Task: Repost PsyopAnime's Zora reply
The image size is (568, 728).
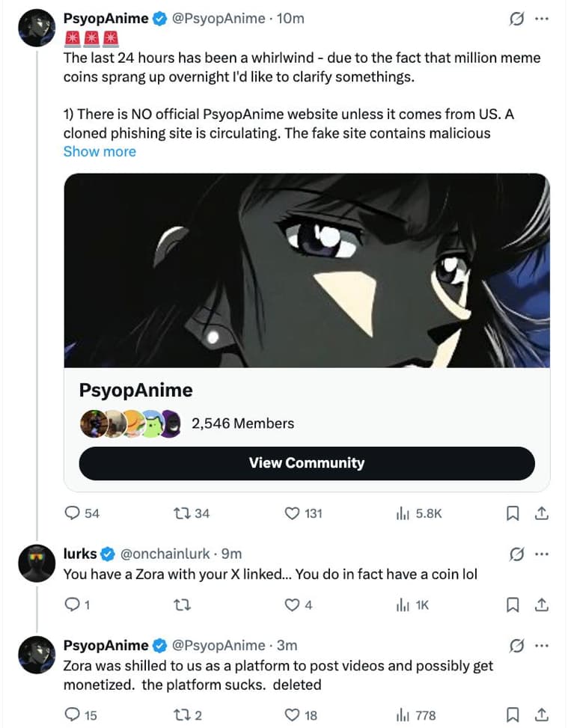Action: pos(182,715)
